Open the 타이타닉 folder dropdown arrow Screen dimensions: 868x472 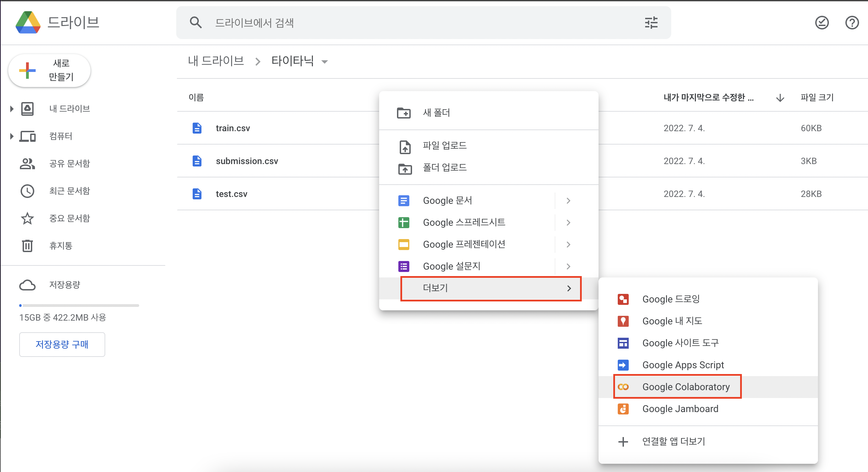(324, 62)
